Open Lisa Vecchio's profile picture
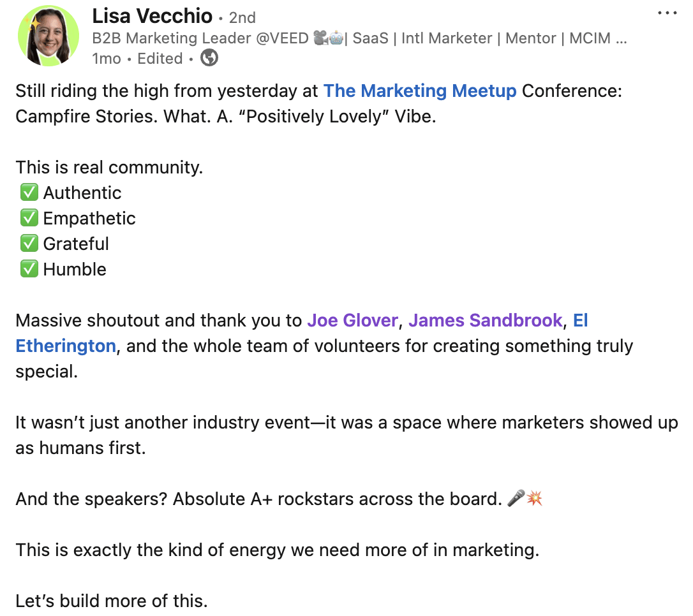Viewport: 693px width, 616px height. click(48, 36)
